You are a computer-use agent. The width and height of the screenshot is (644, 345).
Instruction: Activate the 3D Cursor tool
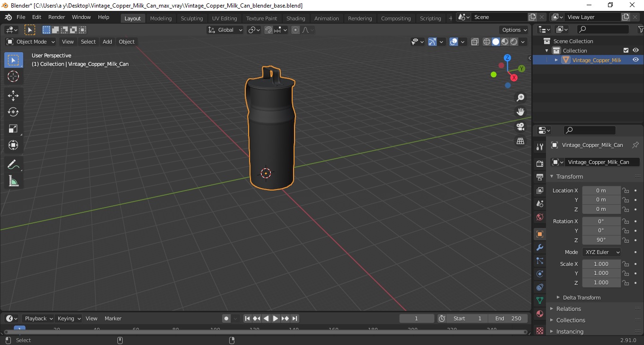(x=13, y=76)
